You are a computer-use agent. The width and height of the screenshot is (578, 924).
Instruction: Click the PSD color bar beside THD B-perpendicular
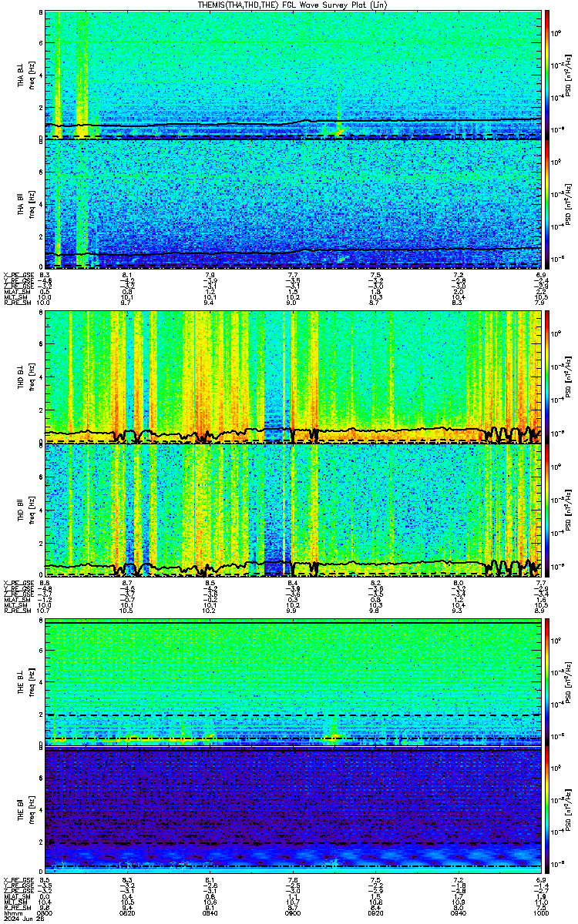(546, 377)
